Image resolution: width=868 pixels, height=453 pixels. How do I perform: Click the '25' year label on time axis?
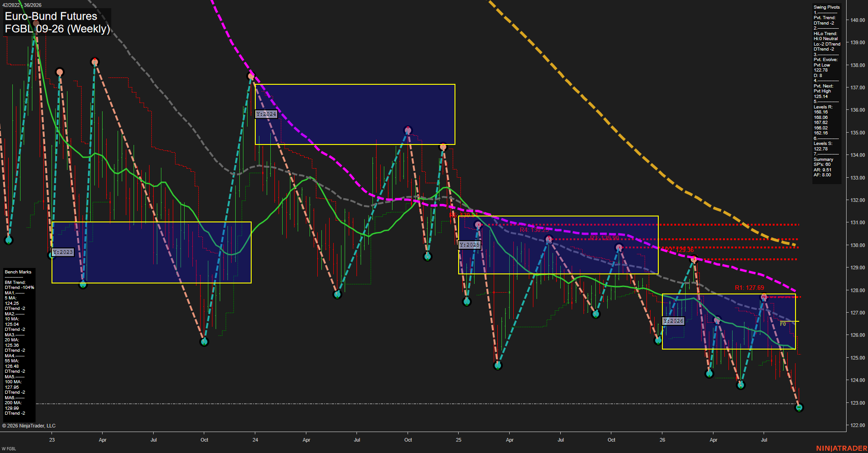pos(459,440)
